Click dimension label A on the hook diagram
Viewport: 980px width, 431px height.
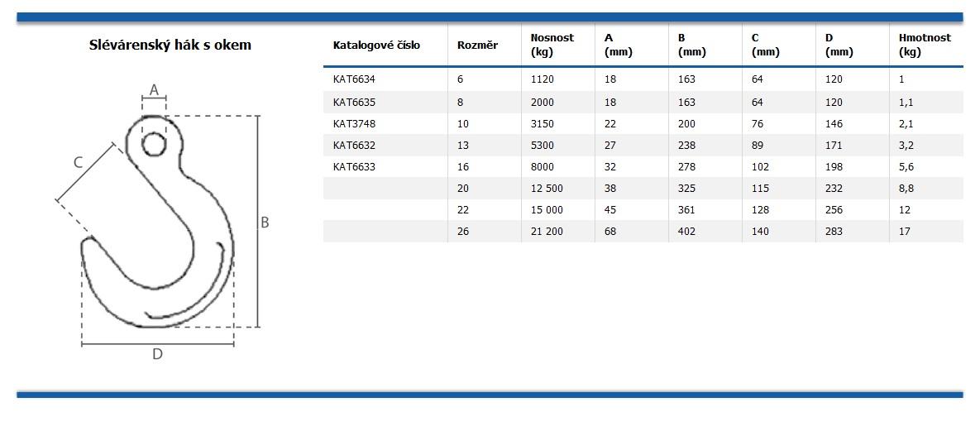click(154, 89)
